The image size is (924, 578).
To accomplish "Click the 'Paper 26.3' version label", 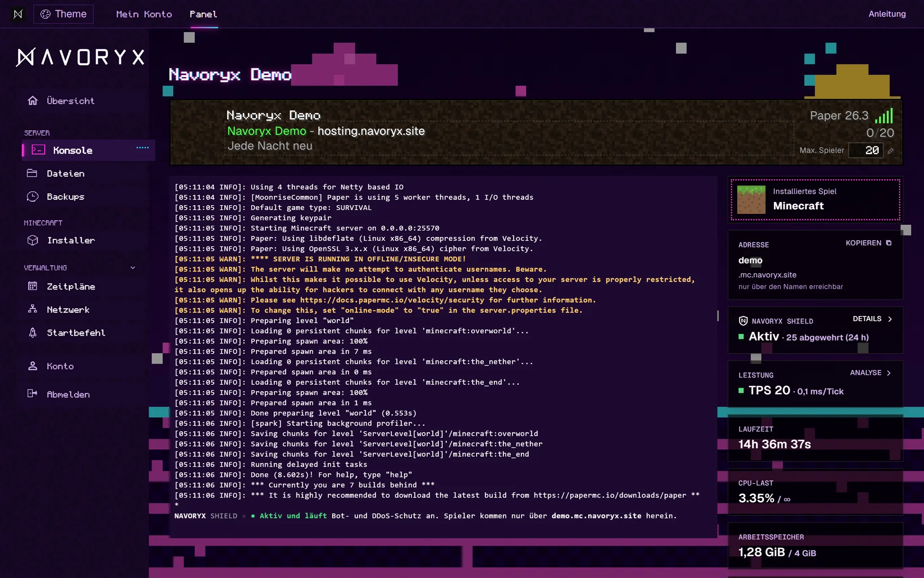I will pos(839,116).
